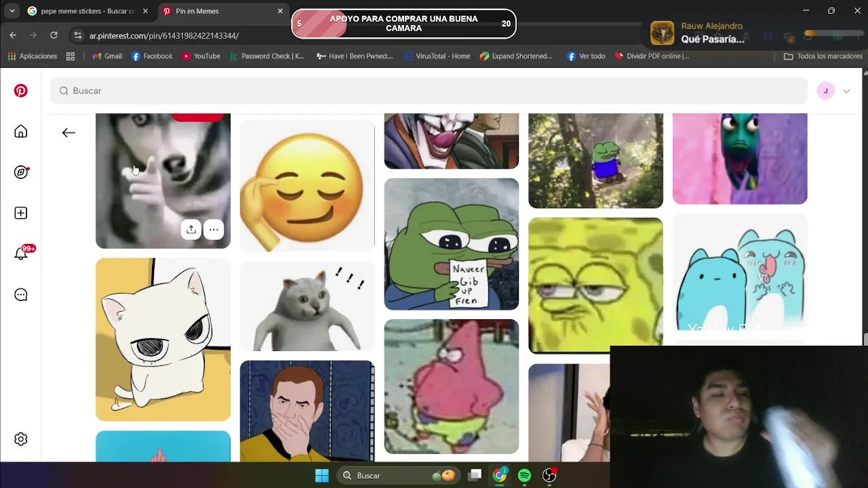Open the messages chat bubble icon
Image resolution: width=868 pixels, height=488 pixels.
click(x=21, y=295)
